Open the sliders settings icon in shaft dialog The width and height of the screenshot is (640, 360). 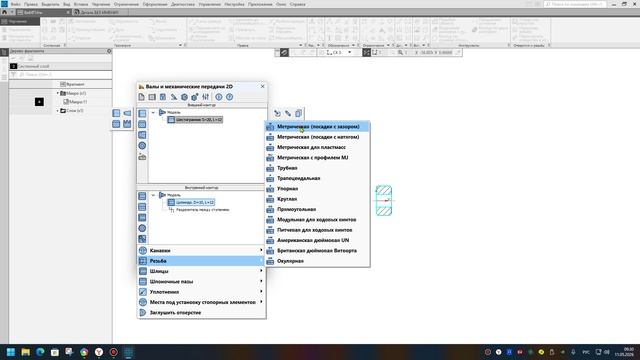pos(206,97)
